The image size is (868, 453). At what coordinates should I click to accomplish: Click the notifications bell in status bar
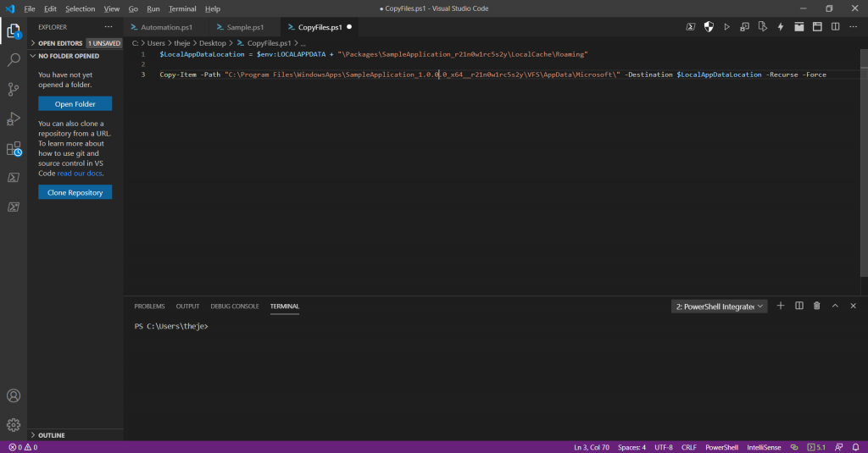[x=856, y=447]
